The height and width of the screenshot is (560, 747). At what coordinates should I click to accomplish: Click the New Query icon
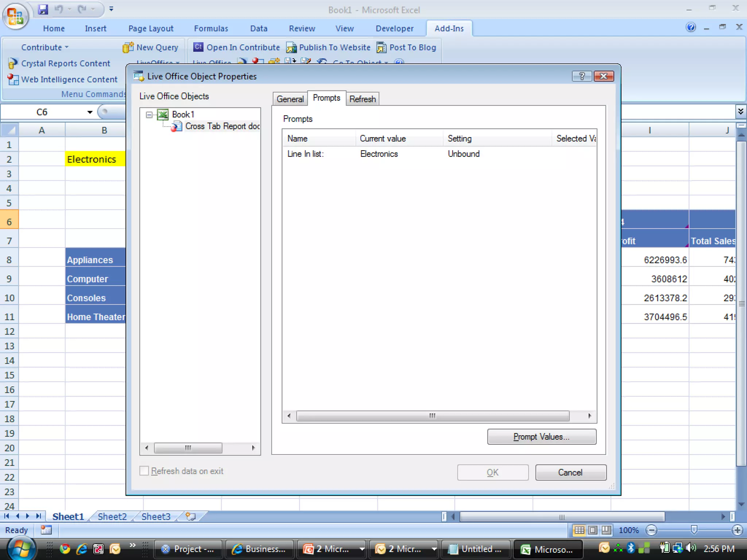click(128, 47)
